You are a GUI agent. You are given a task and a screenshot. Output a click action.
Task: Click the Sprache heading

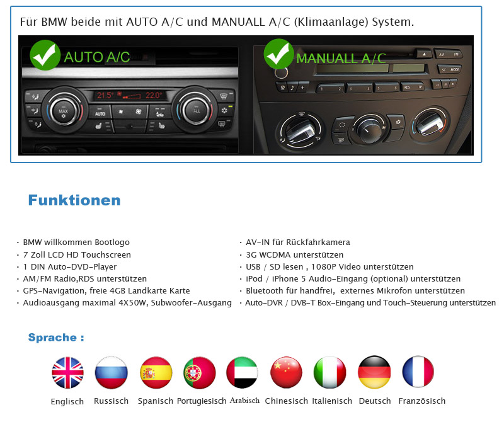(56, 338)
